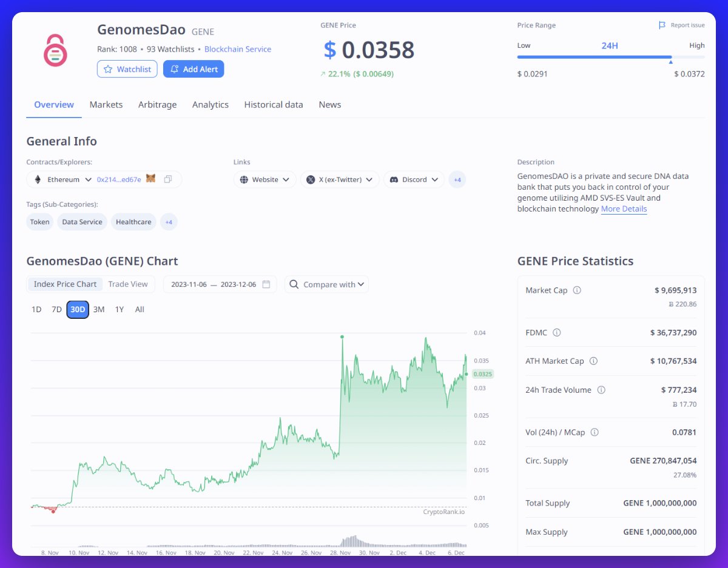Open the calendar icon in the date range
The height and width of the screenshot is (568, 728).
(266, 284)
